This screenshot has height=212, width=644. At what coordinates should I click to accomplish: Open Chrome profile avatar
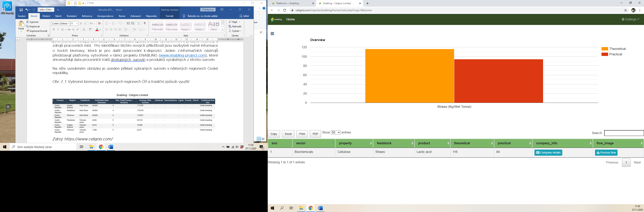pos(633,10)
